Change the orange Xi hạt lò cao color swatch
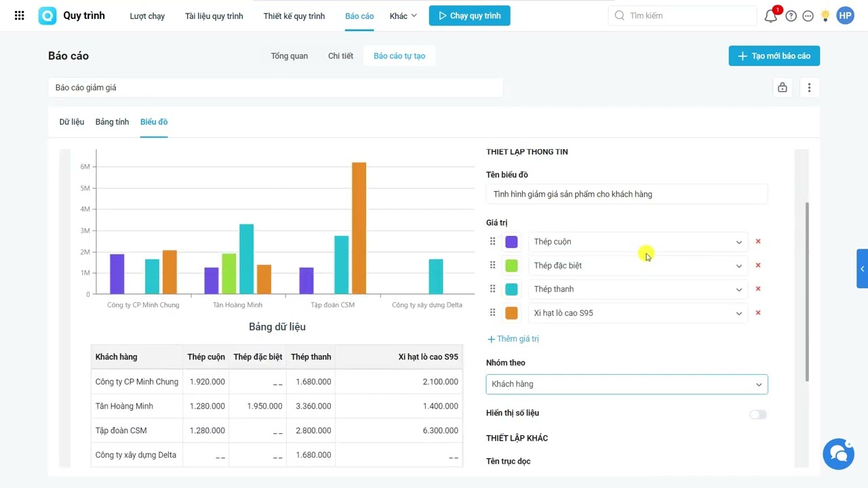The width and height of the screenshot is (868, 488). [511, 313]
